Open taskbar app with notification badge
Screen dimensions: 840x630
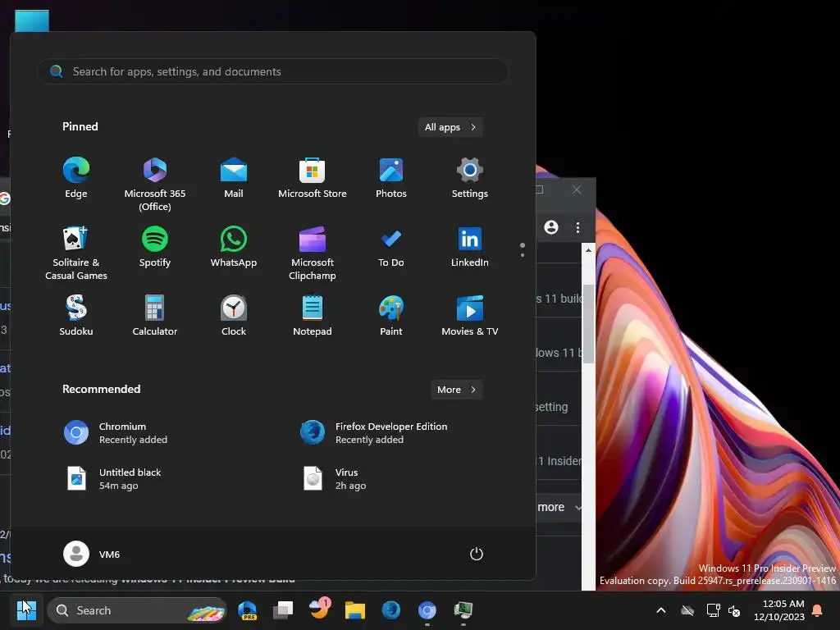319,609
